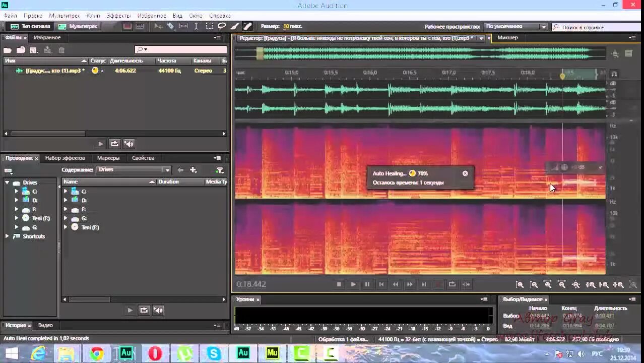
Task: Click the Zoom Out Full icon
Action: [x=576, y=285]
